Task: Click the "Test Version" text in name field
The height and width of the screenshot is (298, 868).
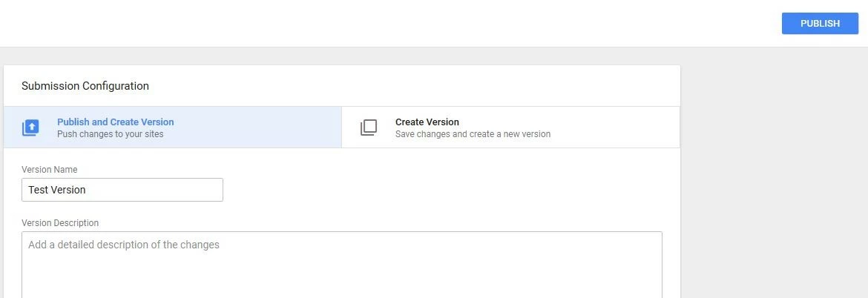Action: coord(57,190)
